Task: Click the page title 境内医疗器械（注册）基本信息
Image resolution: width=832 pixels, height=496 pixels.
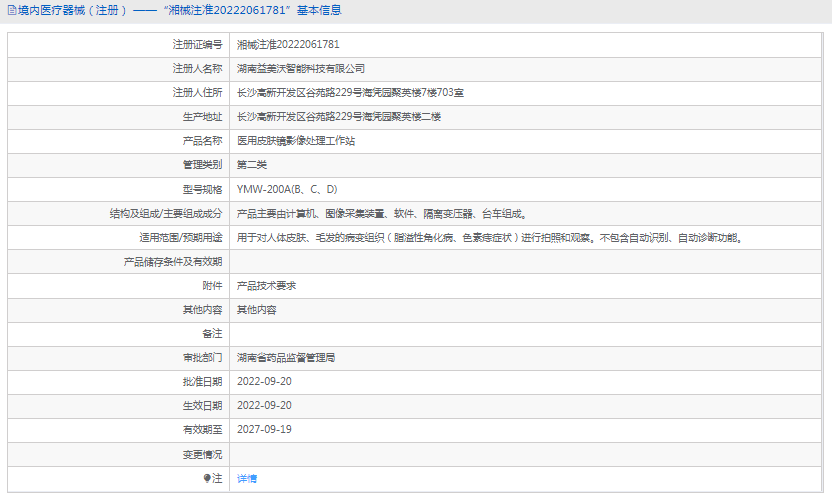Action: [180, 10]
